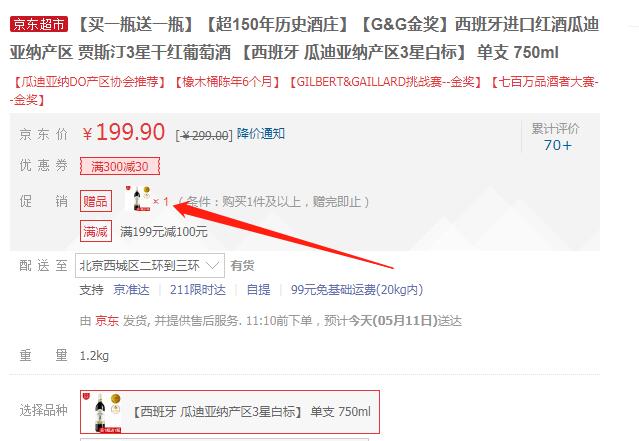The height and width of the screenshot is (441, 639).
Task: Claim the 满300减30 coupon
Action: (x=120, y=166)
